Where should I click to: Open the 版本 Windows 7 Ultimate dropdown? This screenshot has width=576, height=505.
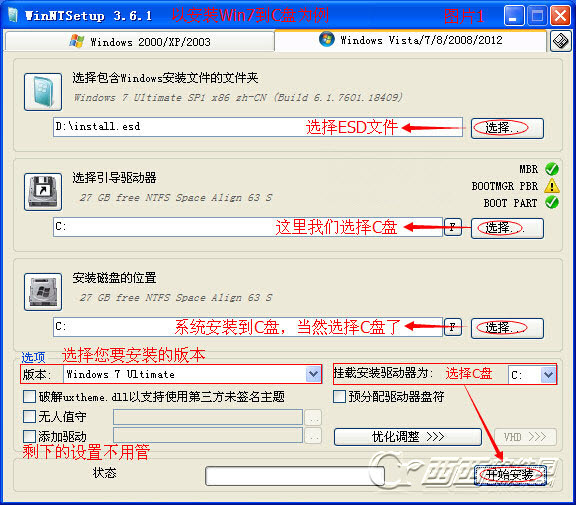pos(313,374)
